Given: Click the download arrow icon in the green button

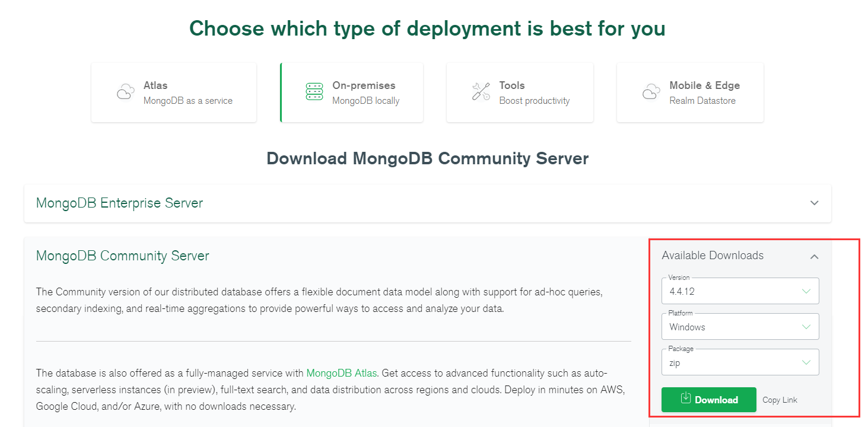Looking at the screenshot, I should point(686,398).
